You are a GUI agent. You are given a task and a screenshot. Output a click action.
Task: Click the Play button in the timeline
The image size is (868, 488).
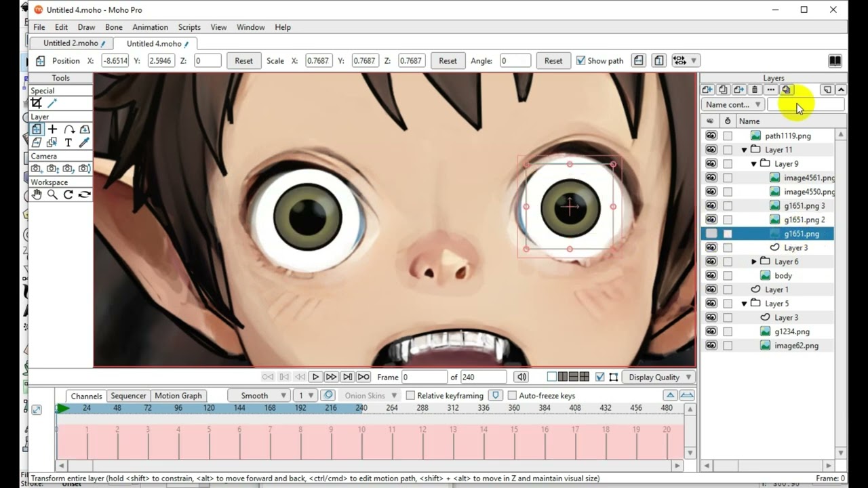tap(315, 377)
